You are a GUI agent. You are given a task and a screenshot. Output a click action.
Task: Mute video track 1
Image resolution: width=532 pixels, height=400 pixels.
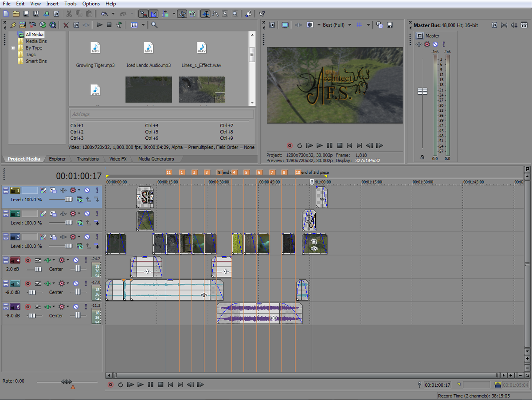coord(87,190)
